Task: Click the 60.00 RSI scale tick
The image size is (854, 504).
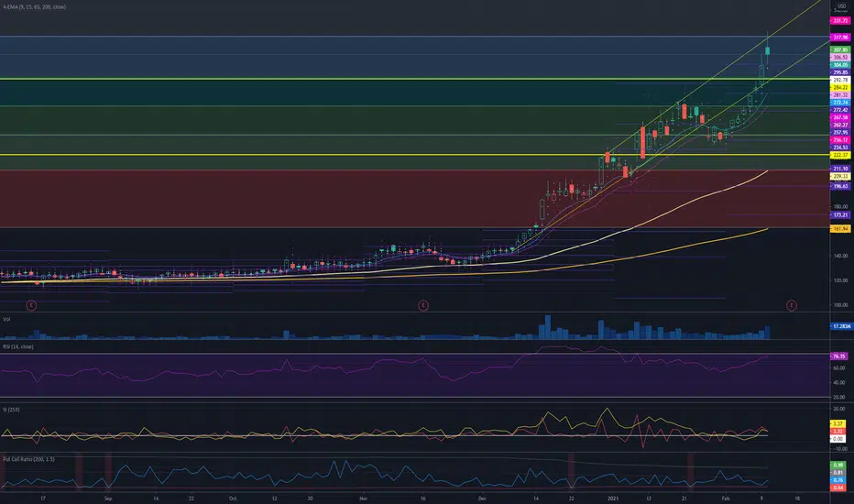Action: point(839,368)
